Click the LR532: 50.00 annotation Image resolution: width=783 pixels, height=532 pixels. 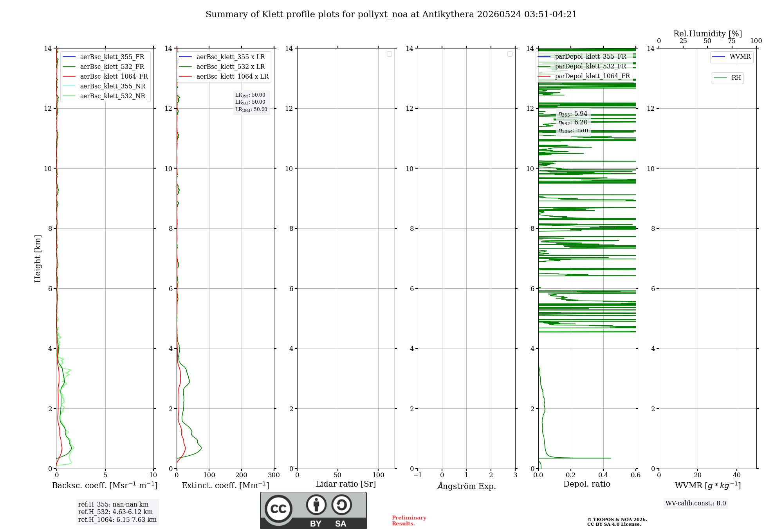[250, 102]
